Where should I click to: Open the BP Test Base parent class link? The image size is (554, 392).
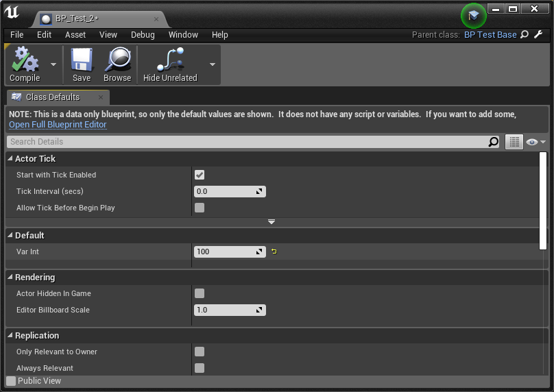tap(490, 35)
